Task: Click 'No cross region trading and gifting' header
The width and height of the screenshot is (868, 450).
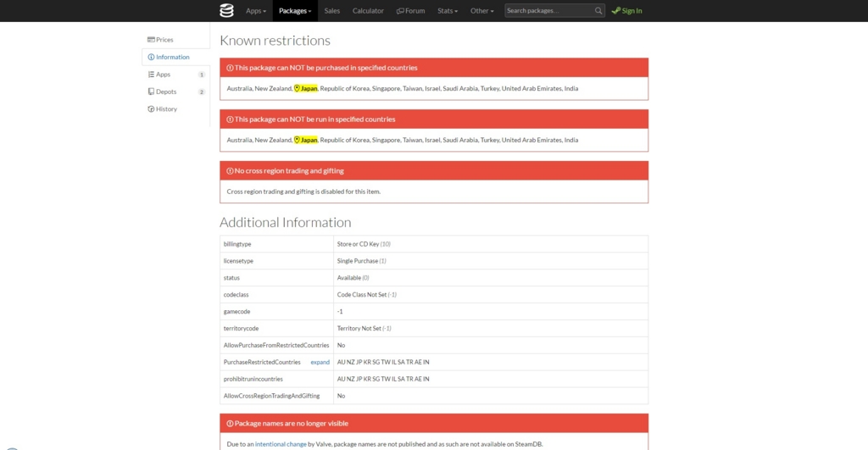Action: [434, 170]
